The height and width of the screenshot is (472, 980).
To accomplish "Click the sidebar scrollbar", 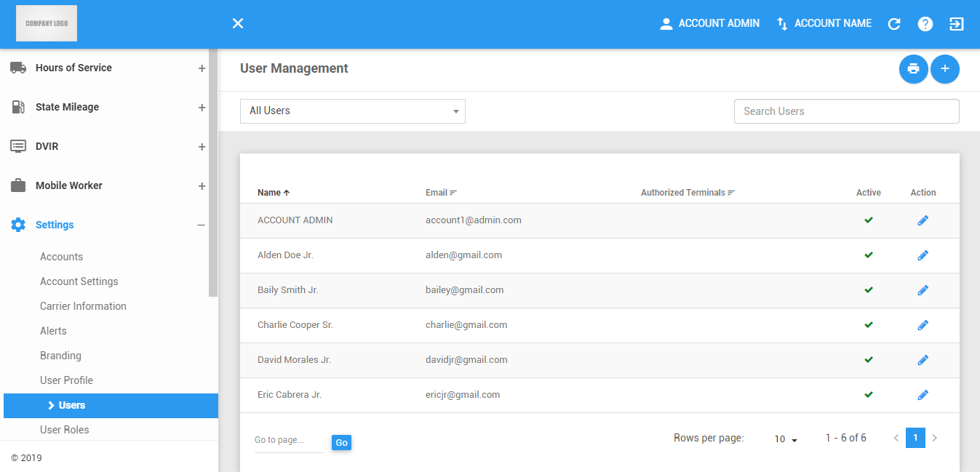I will click(213, 172).
